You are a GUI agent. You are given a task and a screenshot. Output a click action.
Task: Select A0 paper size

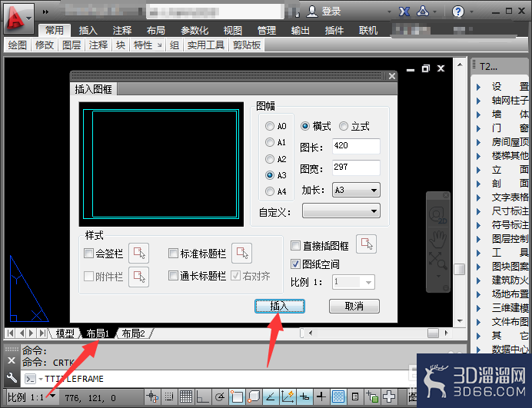tap(275, 126)
